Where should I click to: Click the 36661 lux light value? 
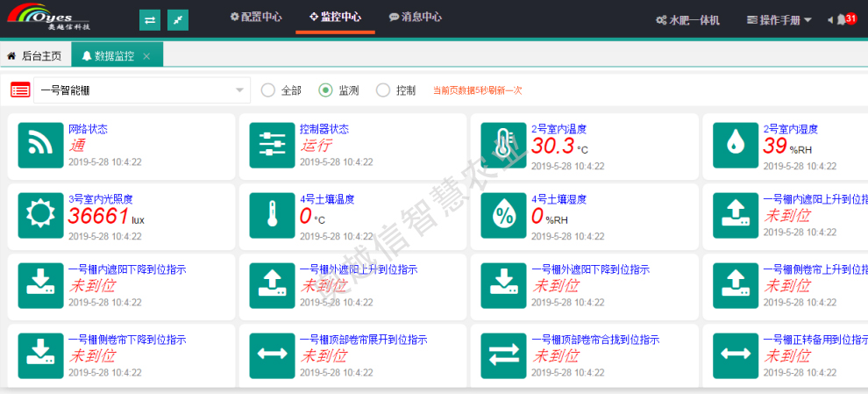(x=98, y=217)
